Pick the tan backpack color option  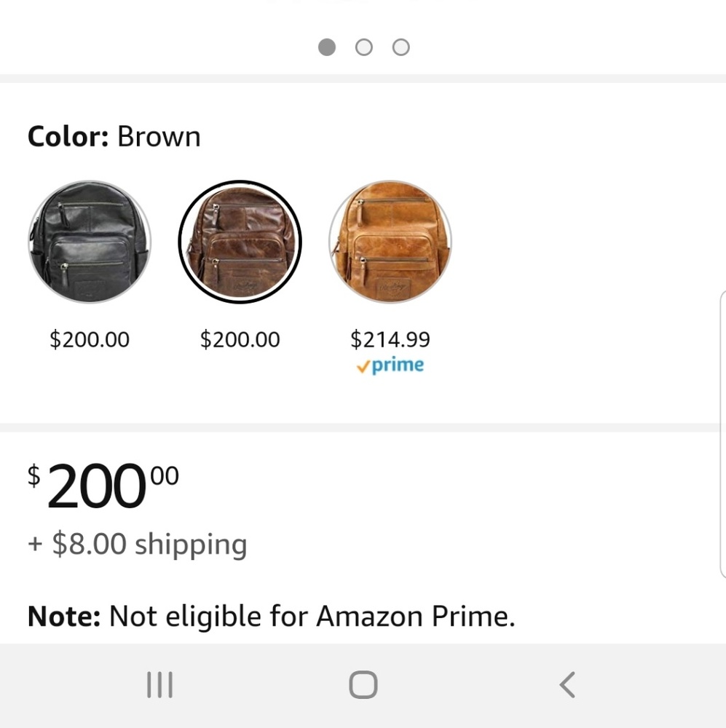pyautogui.click(x=390, y=242)
